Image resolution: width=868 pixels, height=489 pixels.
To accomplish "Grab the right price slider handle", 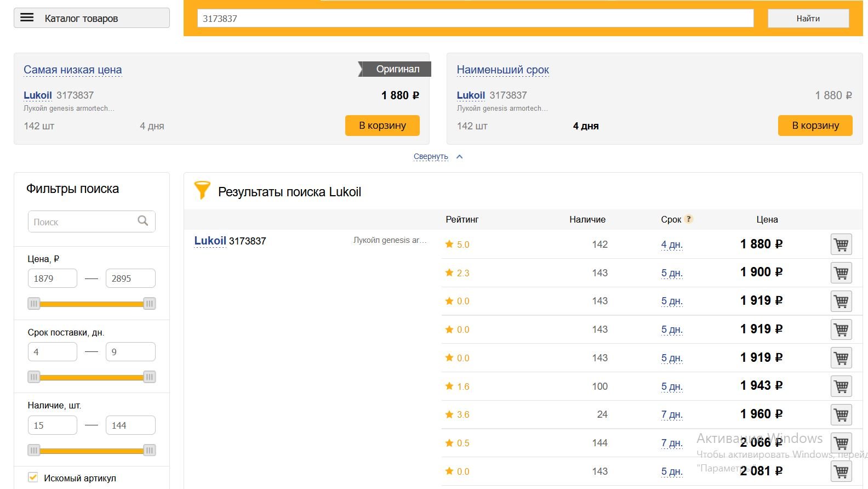I will coord(150,304).
